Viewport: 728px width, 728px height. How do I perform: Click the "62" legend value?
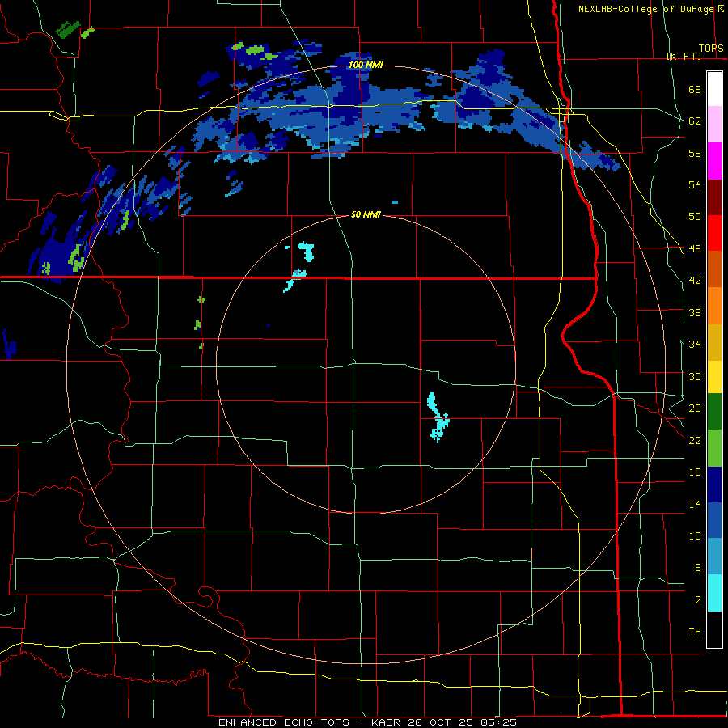[695, 121]
